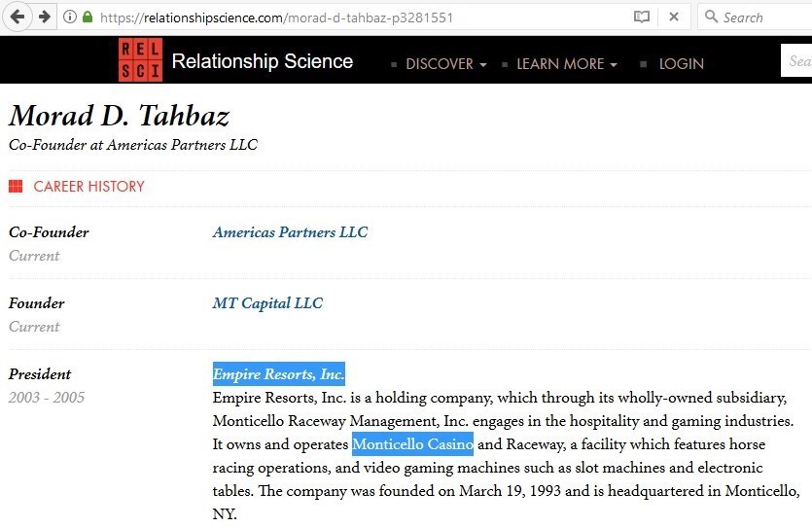Toggle reader view book icon

click(x=642, y=18)
